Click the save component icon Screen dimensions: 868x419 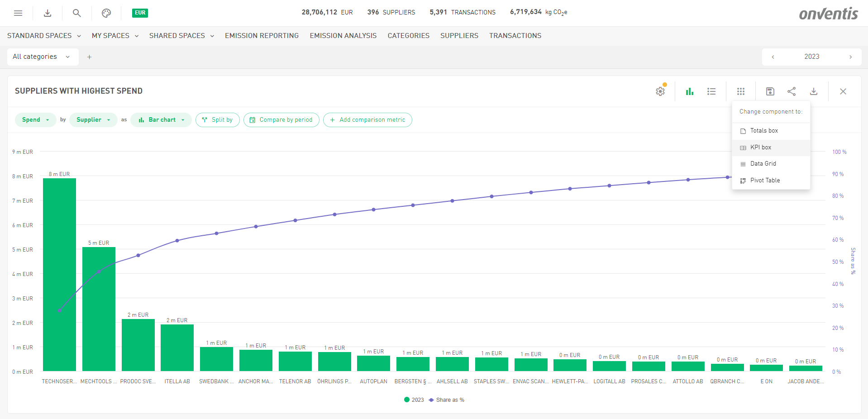[770, 91]
